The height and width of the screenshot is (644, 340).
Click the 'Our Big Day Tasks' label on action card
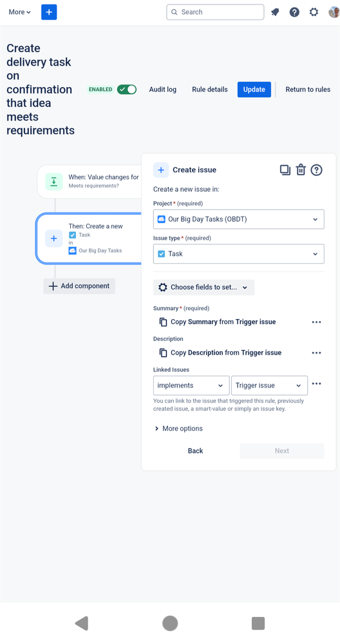click(100, 250)
